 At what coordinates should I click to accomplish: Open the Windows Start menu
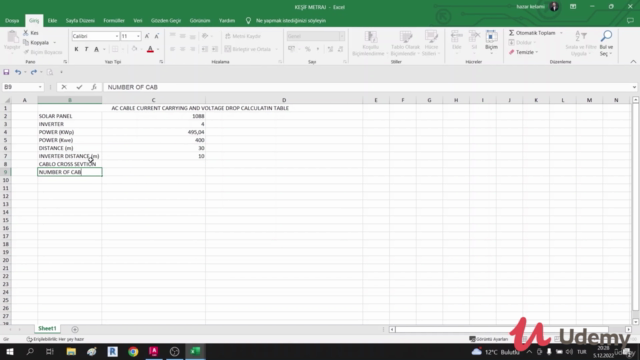(x=9, y=351)
